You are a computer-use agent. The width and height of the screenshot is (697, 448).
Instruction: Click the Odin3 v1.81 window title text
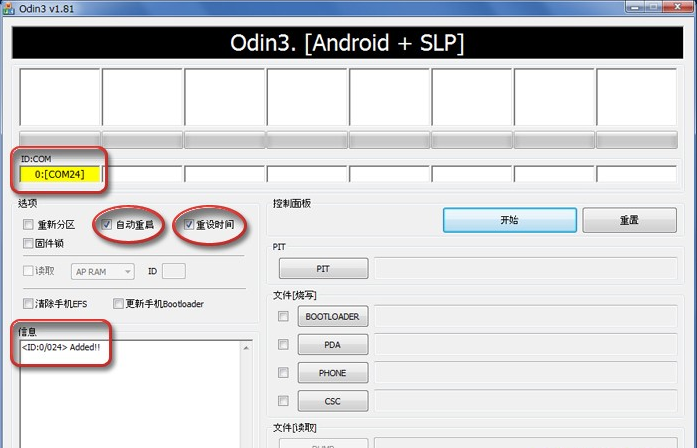(x=46, y=8)
